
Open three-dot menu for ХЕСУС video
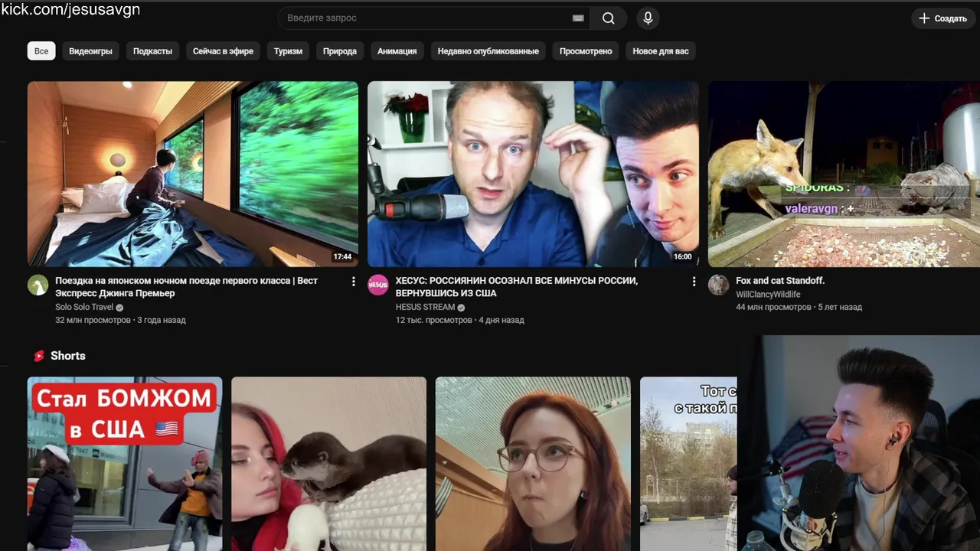[x=694, y=282]
